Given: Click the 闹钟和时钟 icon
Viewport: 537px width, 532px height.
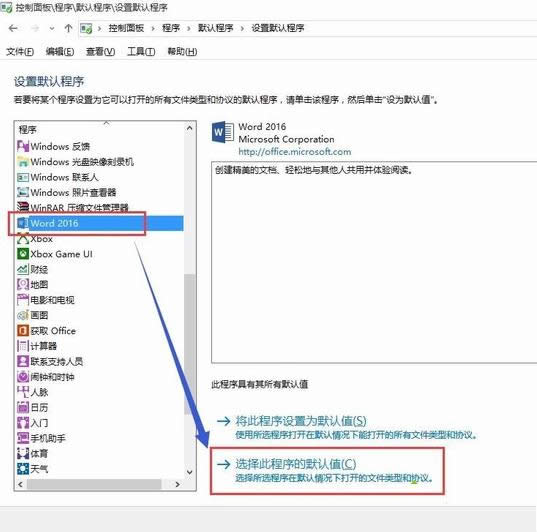Looking at the screenshot, I should [23, 377].
